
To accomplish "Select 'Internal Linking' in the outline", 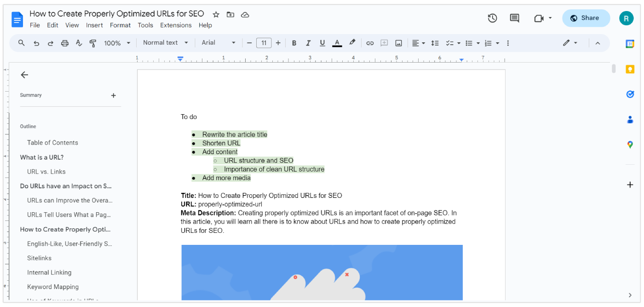I will (x=49, y=272).
